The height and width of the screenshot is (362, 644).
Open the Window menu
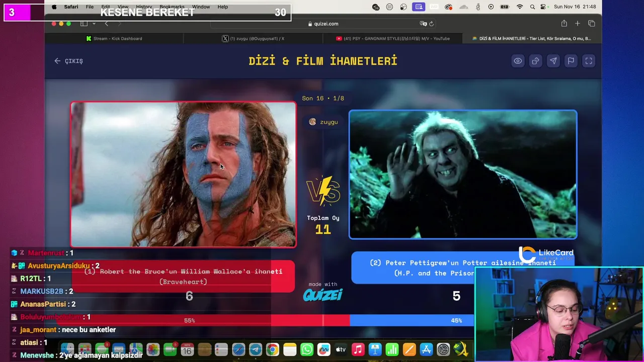pos(201,7)
